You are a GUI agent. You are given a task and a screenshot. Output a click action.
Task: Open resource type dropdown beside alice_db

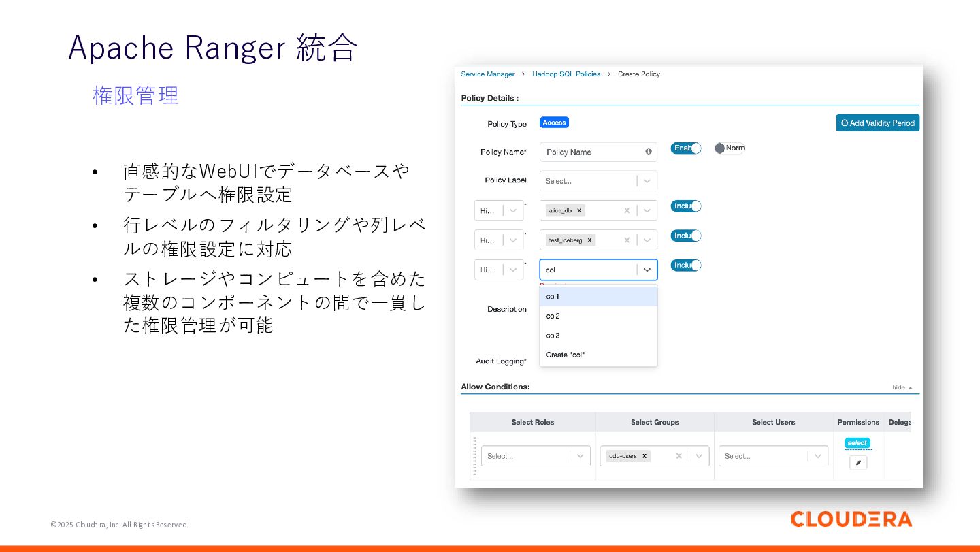499,210
